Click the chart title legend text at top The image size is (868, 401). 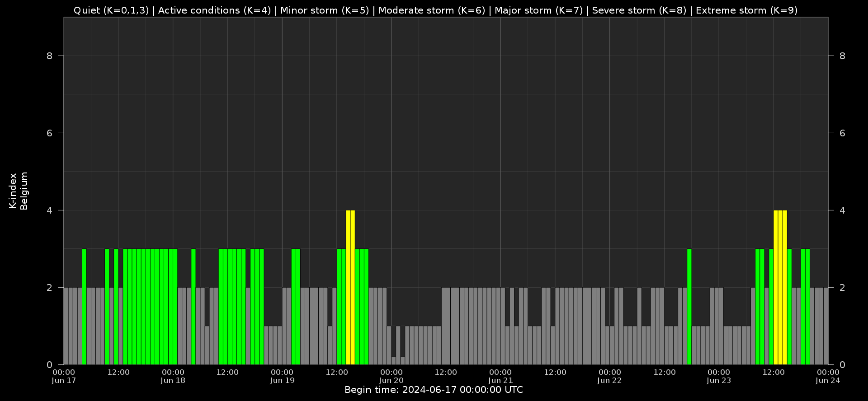(435, 10)
